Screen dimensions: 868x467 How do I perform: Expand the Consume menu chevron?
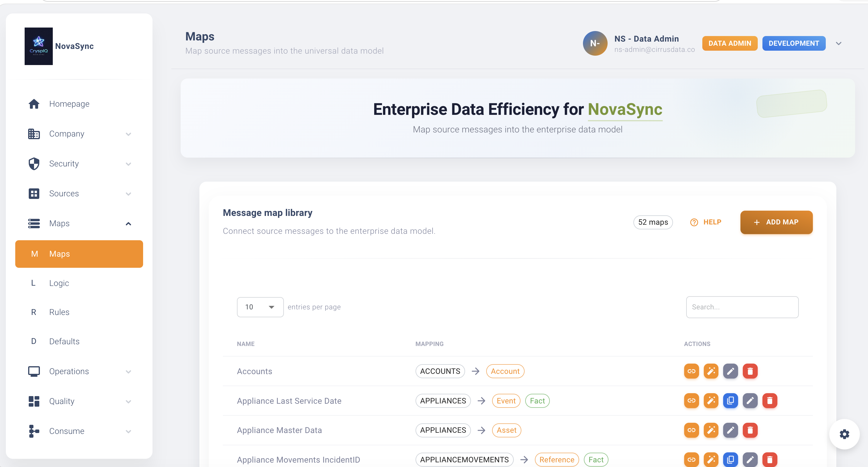[x=128, y=431]
